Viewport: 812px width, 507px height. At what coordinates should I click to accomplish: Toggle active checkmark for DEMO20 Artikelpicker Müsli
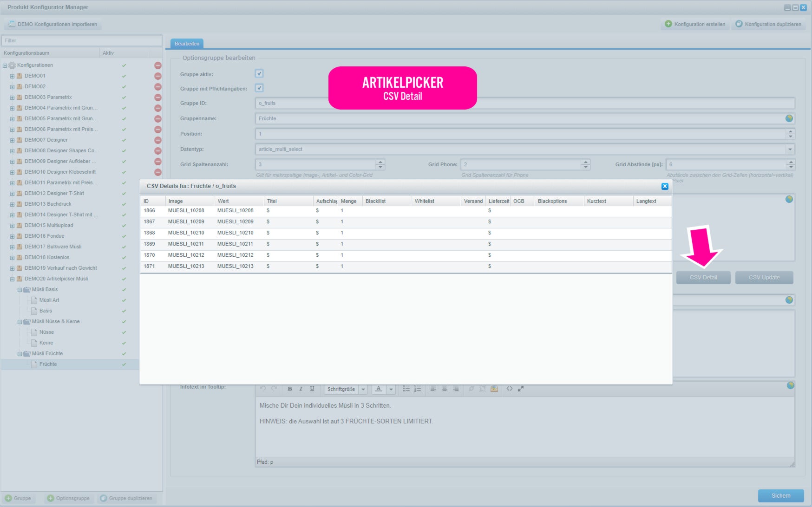[x=124, y=279]
